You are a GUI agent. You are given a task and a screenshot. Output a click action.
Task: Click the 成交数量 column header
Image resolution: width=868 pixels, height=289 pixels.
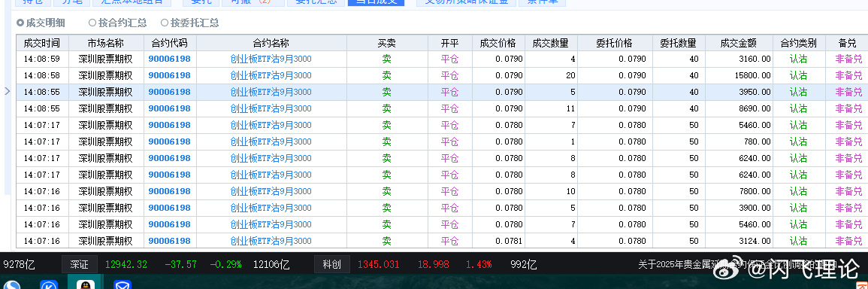tap(551, 43)
